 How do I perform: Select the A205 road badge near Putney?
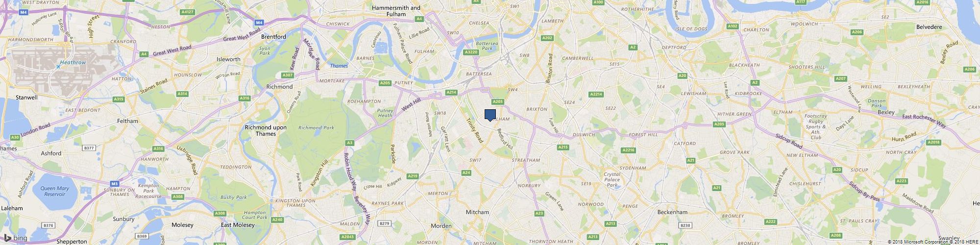[385, 83]
